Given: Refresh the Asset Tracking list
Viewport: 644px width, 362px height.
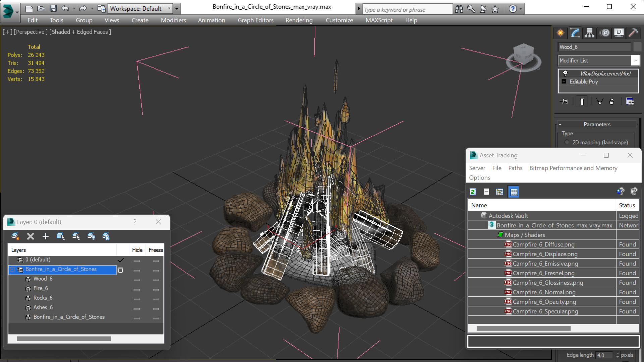Looking at the screenshot, I should point(473,192).
